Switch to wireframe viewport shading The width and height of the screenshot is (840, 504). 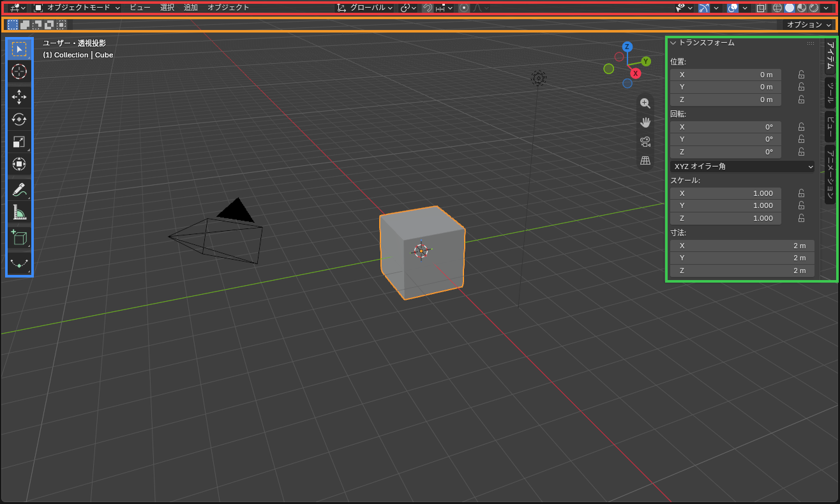tap(777, 8)
